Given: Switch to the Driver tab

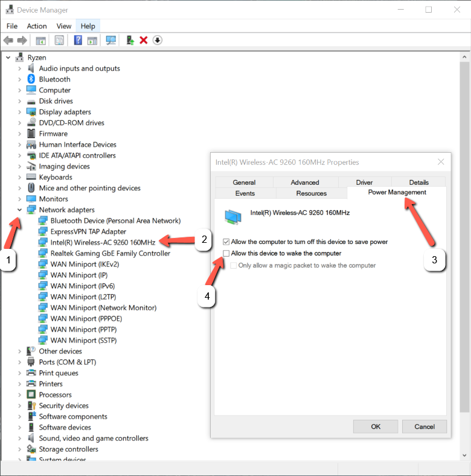Looking at the screenshot, I should coord(364,182).
